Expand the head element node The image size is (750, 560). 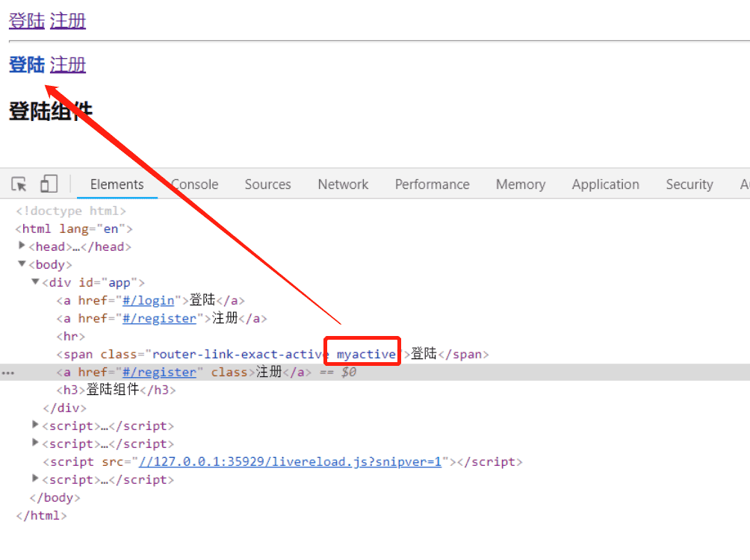pyautogui.click(x=22, y=246)
